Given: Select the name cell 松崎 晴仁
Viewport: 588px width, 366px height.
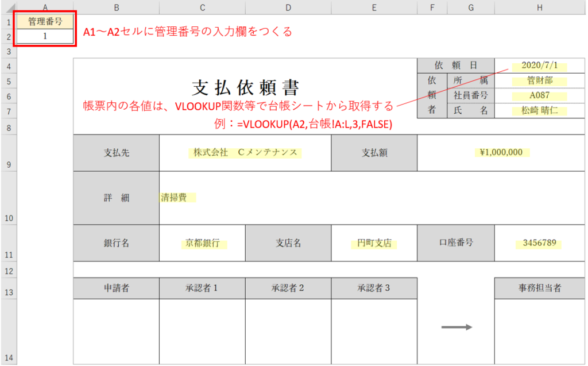Looking at the screenshot, I should point(539,111).
